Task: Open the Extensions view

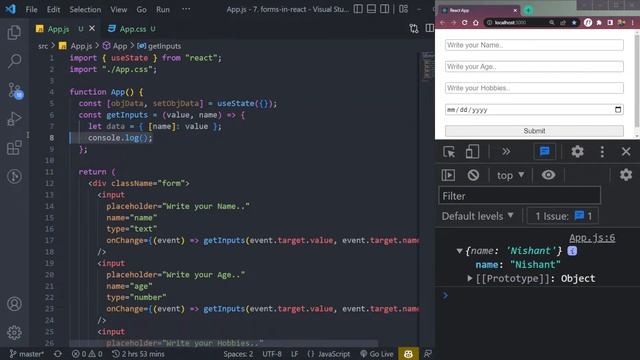Action: point(14,147)
